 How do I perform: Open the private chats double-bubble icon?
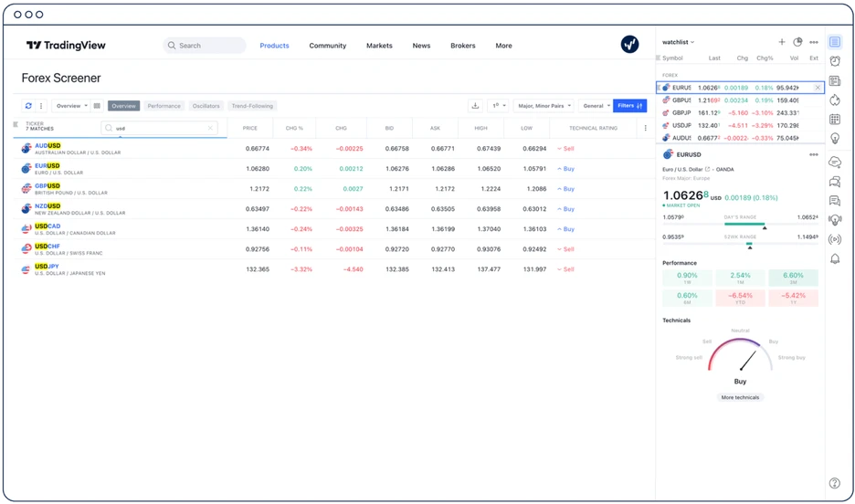tap(835, 182)
